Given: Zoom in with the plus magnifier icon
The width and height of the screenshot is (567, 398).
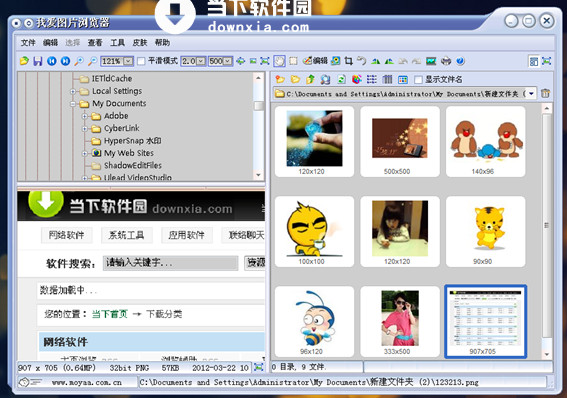Looking at the screenshot, I should pyautogui.click(x=79, y=61).
